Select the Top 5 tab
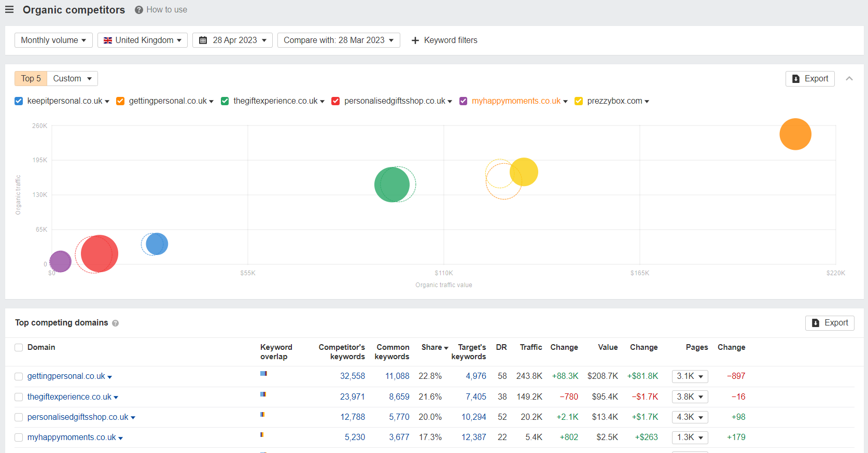This screenshot has width=868, height=453. [x=31, y=79]
